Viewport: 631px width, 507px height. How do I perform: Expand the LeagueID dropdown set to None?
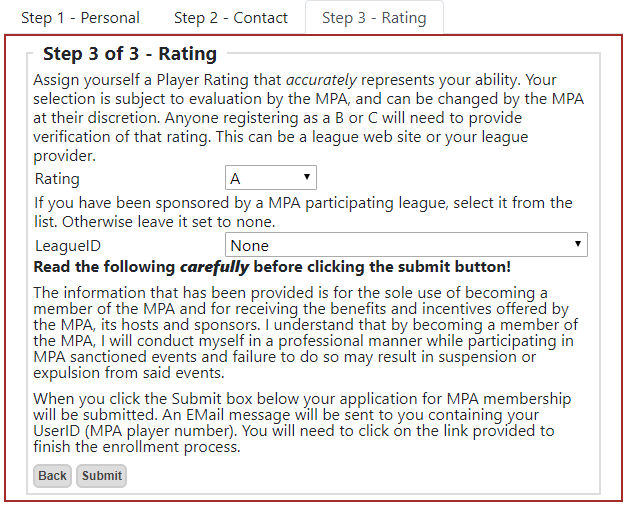(405, 245)
